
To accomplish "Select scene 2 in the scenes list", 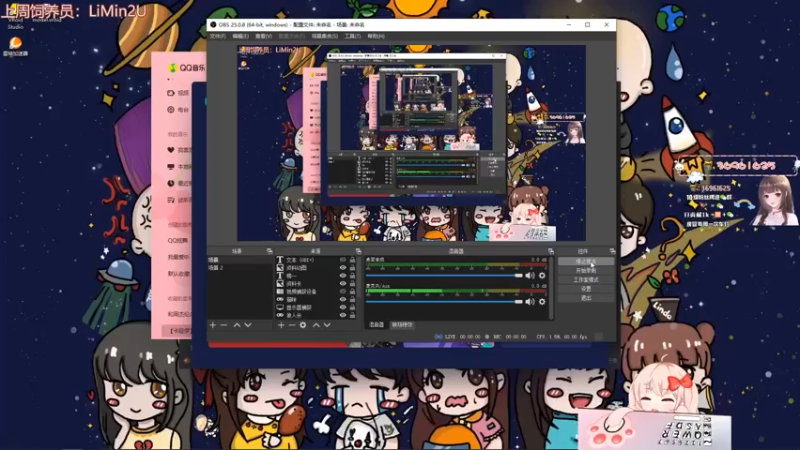I will click(240, 267).
